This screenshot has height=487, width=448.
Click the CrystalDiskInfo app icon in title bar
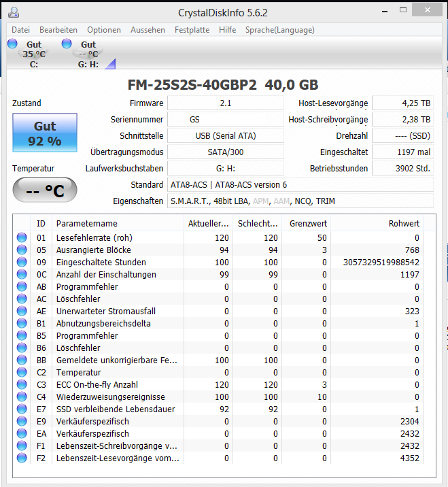(14, 12)
